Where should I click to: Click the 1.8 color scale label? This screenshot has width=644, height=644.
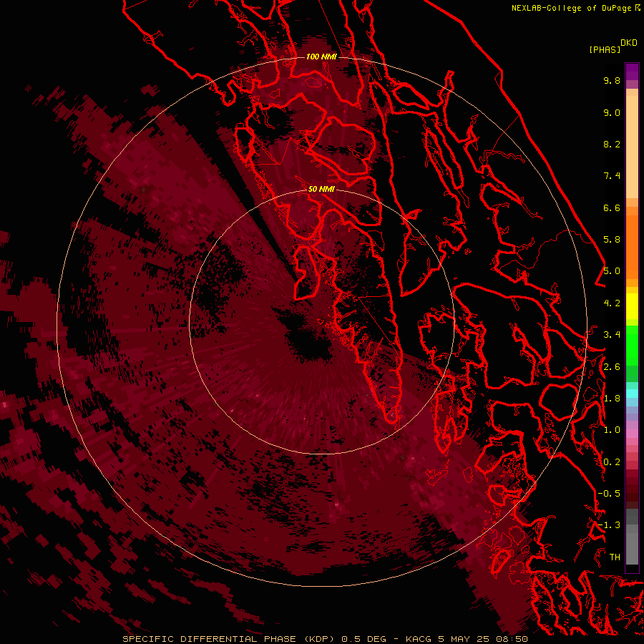[612, 399]
